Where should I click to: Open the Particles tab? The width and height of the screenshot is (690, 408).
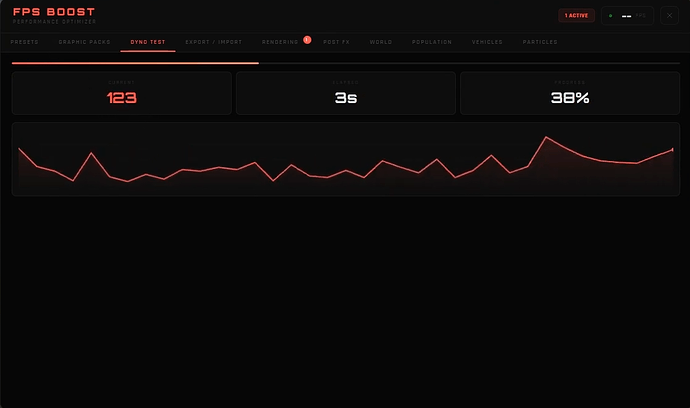(x=540, y=42)
